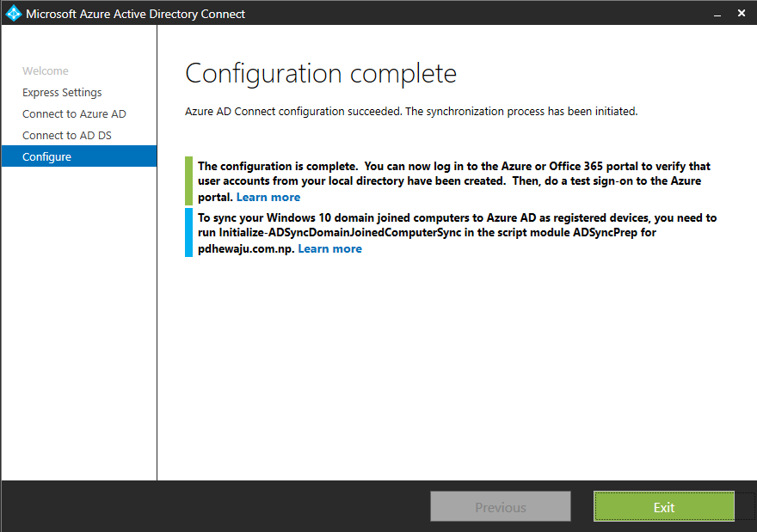Open the Connect to AD DS step
Viewport: 757px width, 532px height.
[66, 136]
